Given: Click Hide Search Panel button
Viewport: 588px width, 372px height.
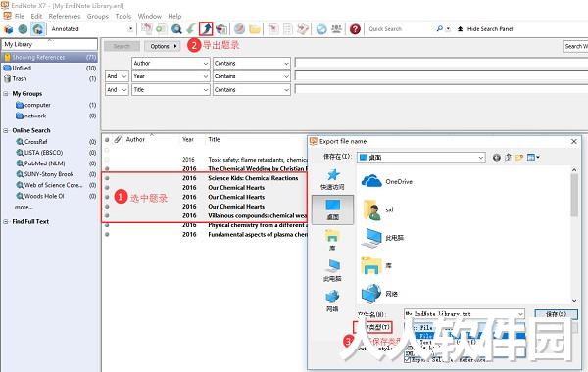Looking at the screenshot, I should point(485,28).
